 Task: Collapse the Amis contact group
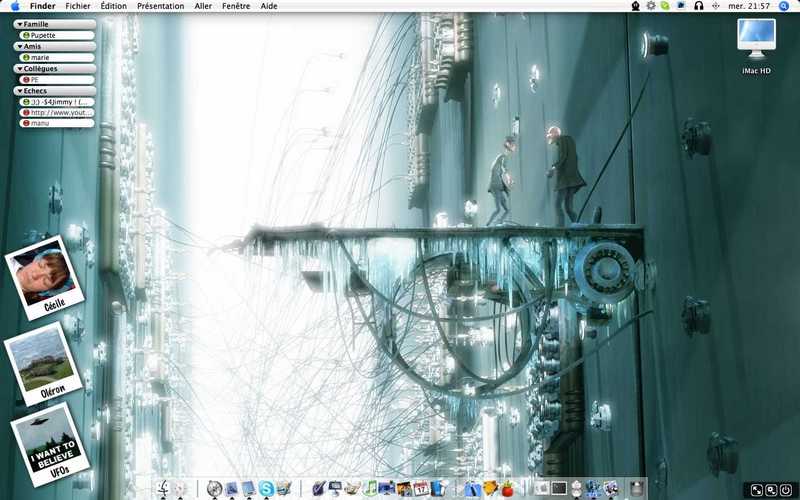click(x=20, y=46)
